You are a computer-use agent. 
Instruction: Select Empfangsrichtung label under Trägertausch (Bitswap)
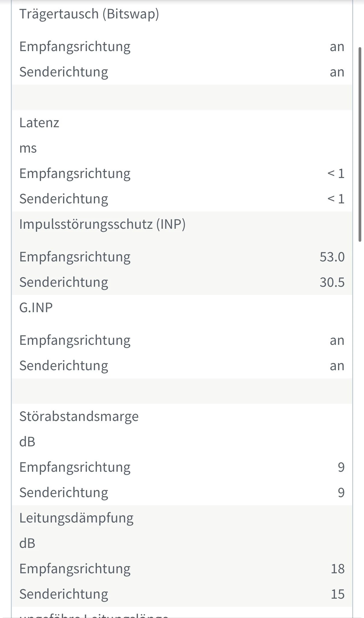pyautogui.click(x=75, y=47)
